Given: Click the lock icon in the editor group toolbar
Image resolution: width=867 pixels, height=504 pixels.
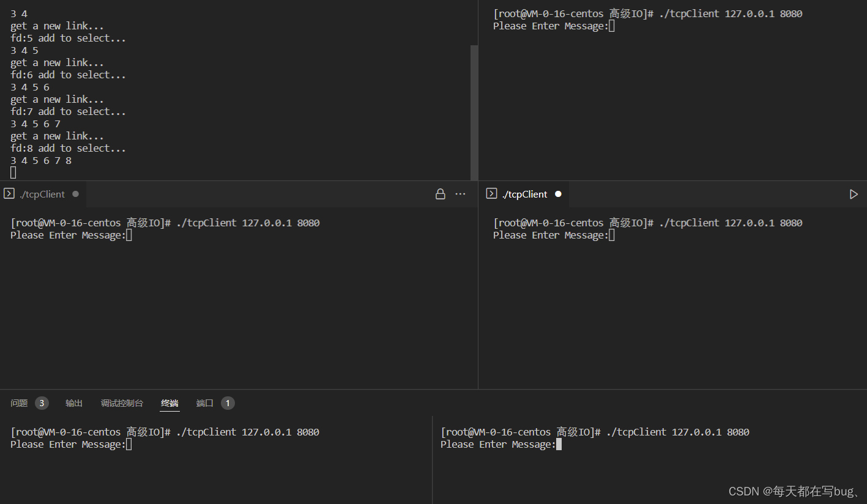Looking at the screenshot, I should (x=440, y=194).
